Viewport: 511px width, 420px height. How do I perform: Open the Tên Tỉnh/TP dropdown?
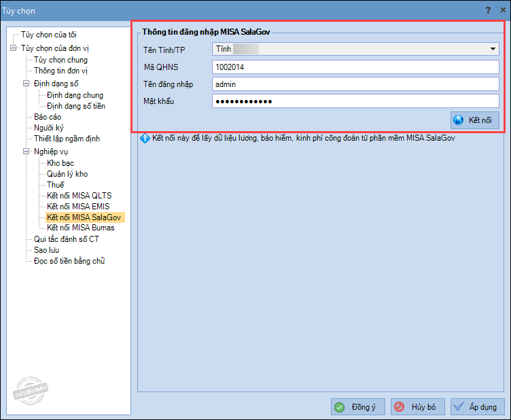(493, 49)
